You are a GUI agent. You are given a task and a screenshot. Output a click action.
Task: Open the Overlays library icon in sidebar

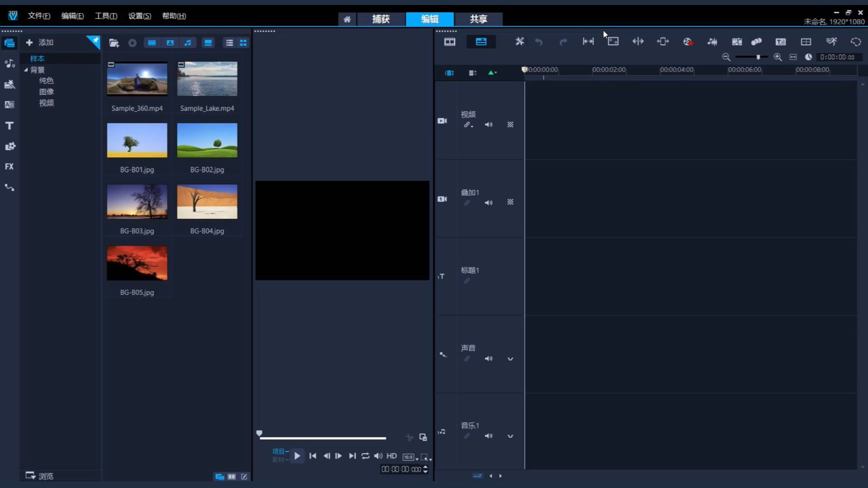click(x=9, y=146)
